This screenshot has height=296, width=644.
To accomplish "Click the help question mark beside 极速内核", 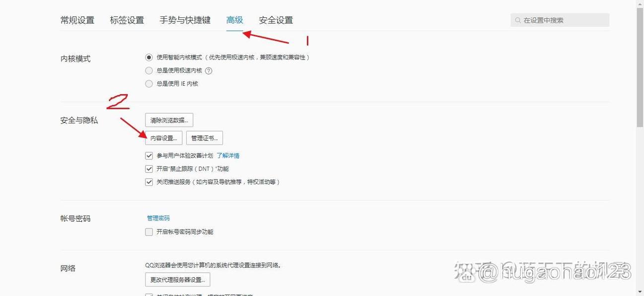I will [209, 71].
